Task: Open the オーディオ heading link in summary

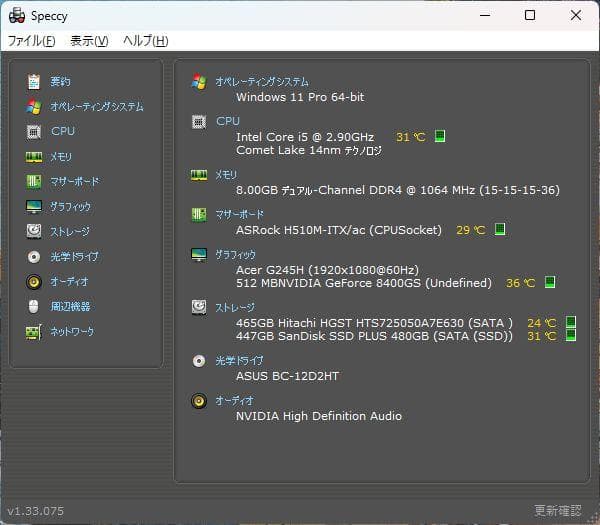Action: click(234, 401)
